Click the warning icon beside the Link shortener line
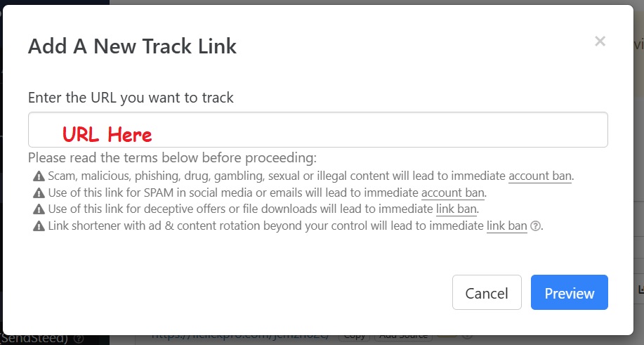The height and width of the screenshot is (345, 644). click(39, 226)
